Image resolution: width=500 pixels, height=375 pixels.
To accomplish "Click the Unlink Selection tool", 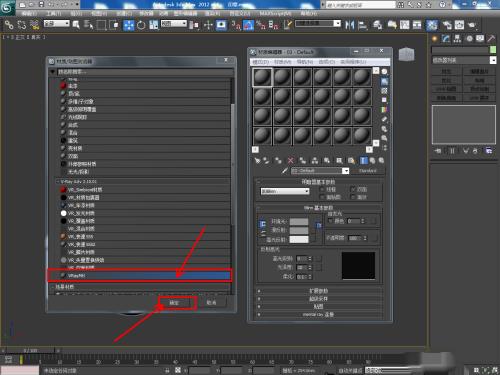I will coord(22,25).
